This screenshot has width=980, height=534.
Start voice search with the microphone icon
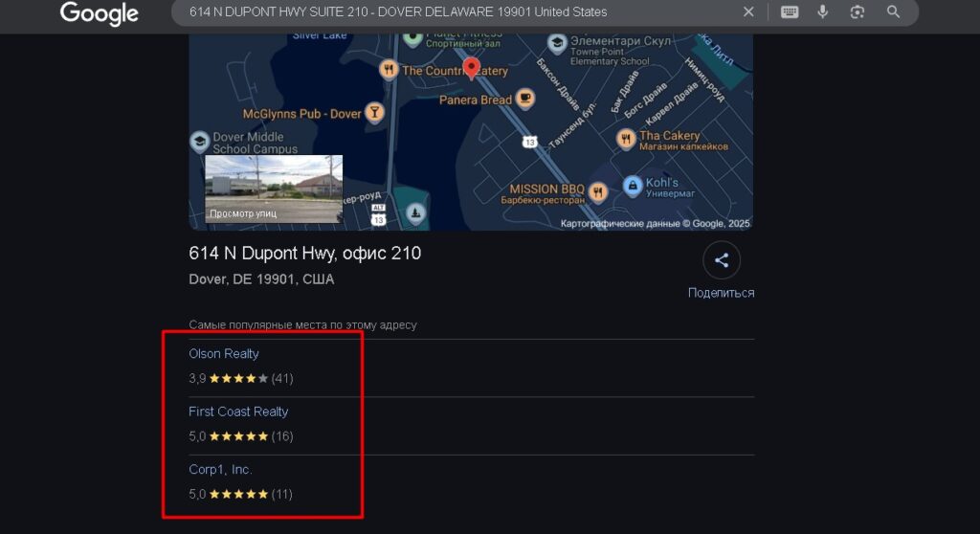point(822,12)
